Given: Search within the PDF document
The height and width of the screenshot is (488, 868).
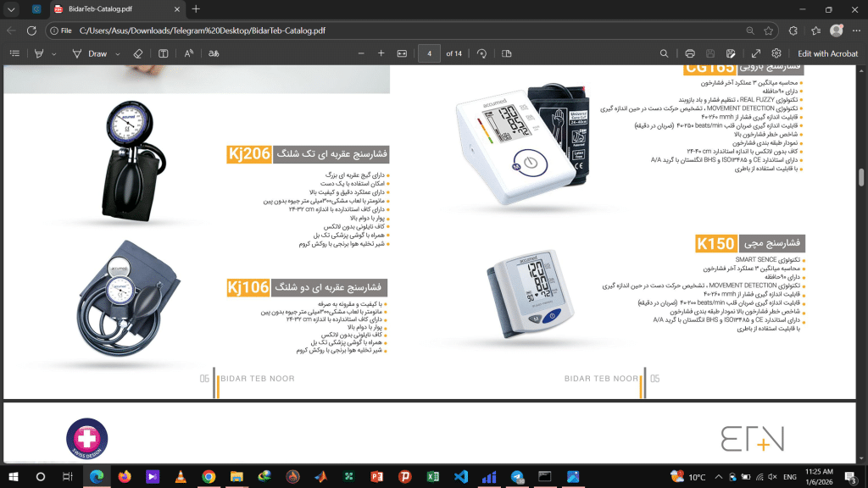Looking at the screenshot, I should point(664,53).
